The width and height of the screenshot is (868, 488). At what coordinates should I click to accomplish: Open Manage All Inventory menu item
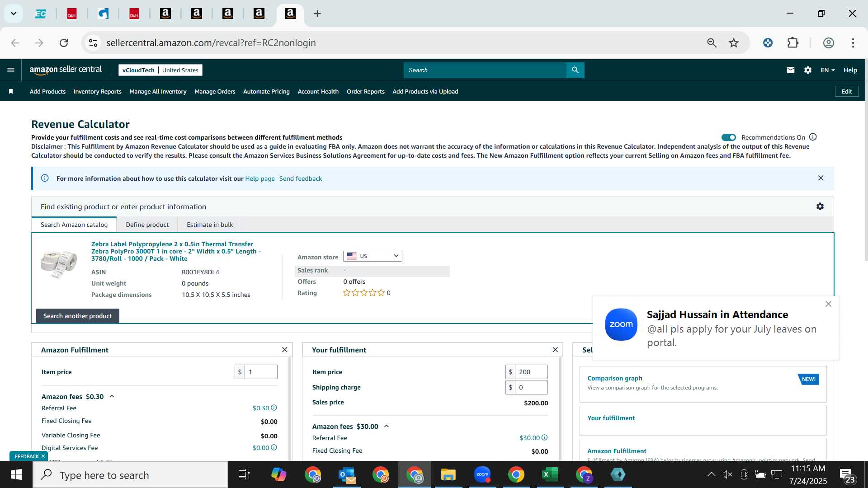tap(158, 91)
